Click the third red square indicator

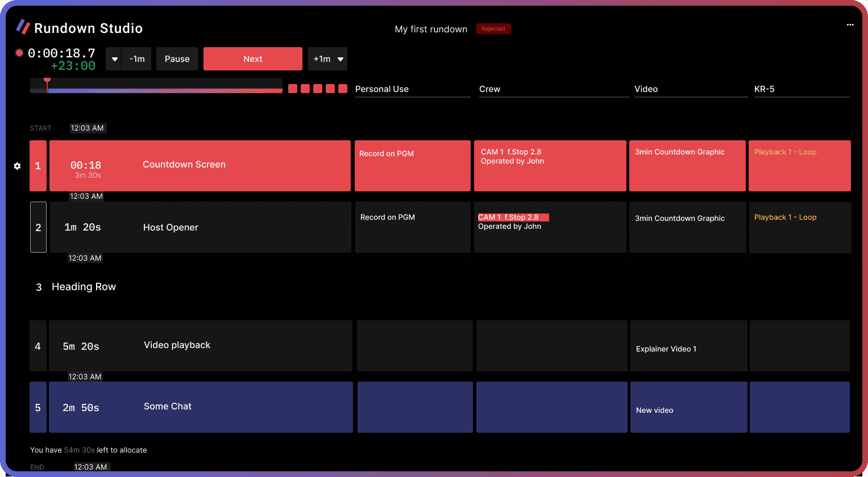pos(317,88)
